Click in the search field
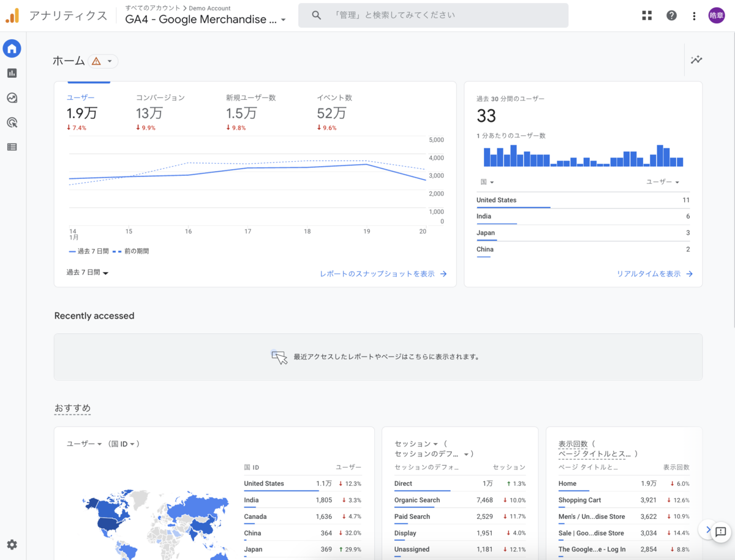 click(433, 15)
